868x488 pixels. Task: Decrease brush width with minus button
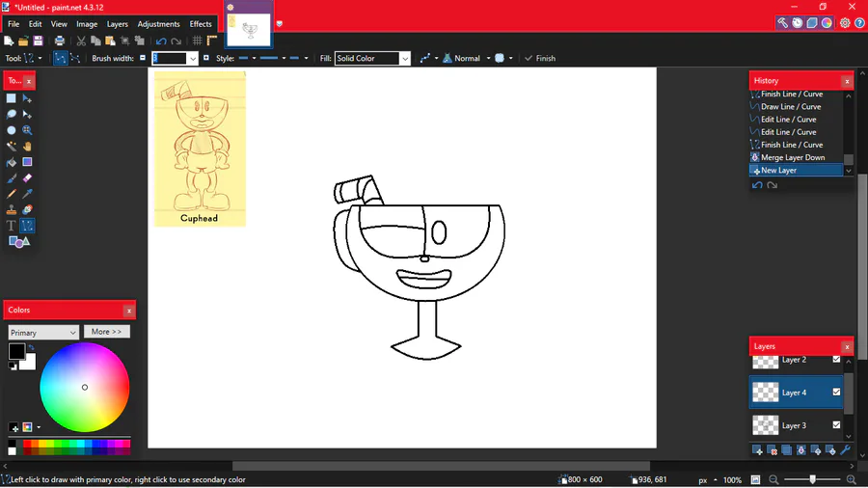[x=143, y=58]
